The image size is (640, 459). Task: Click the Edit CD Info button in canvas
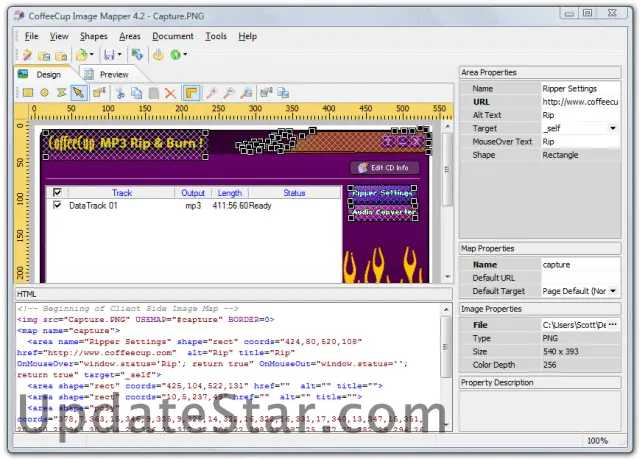pyautogui.click(x=384, y=168)
